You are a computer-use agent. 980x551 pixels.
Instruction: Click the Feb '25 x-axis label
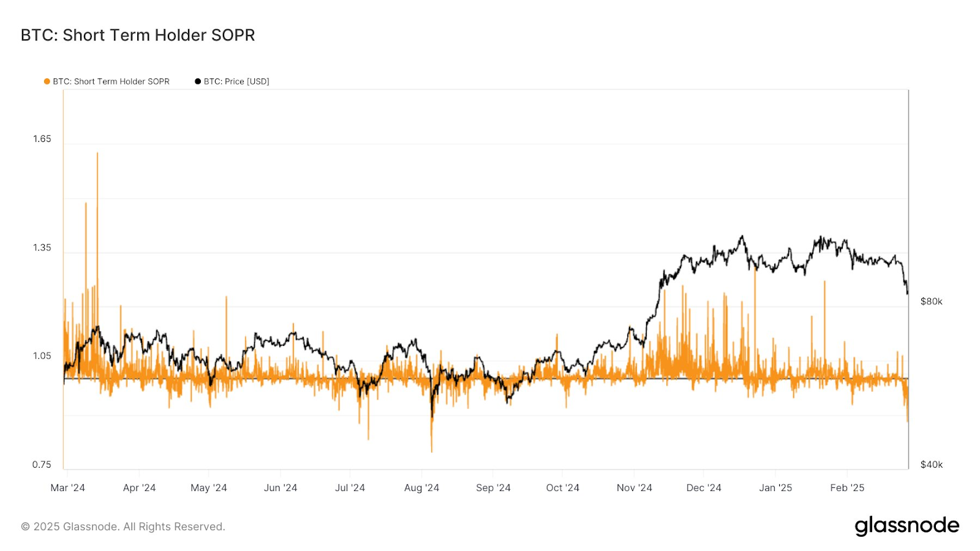[x=848, y=488]
